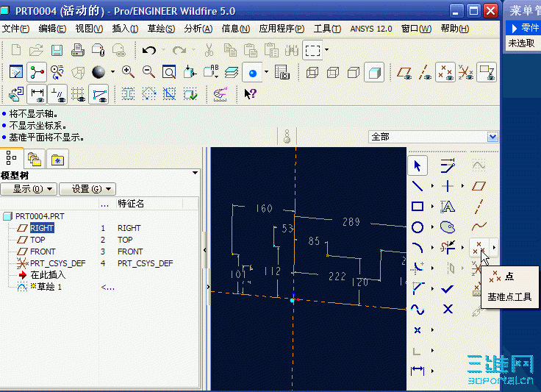Select TOP plane in model tree
541x392 pixels.
[x=37, y=240]
